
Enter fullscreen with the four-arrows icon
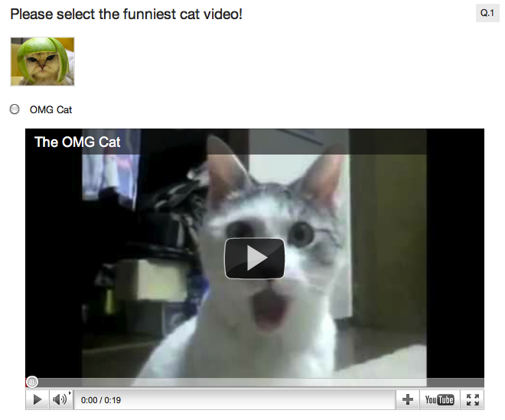pos(472,399)
